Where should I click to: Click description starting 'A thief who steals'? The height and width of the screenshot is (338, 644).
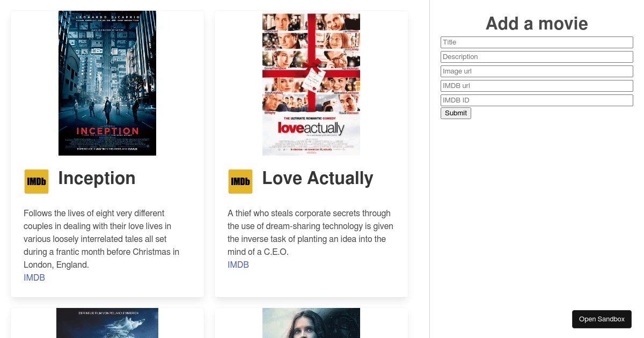(x=310, y=232)
